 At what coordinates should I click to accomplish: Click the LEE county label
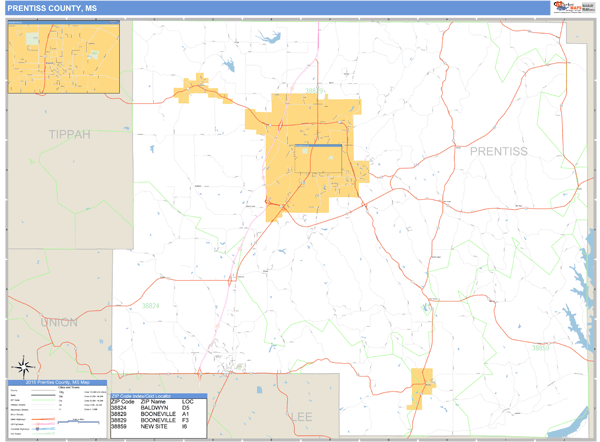click(302, 415)
